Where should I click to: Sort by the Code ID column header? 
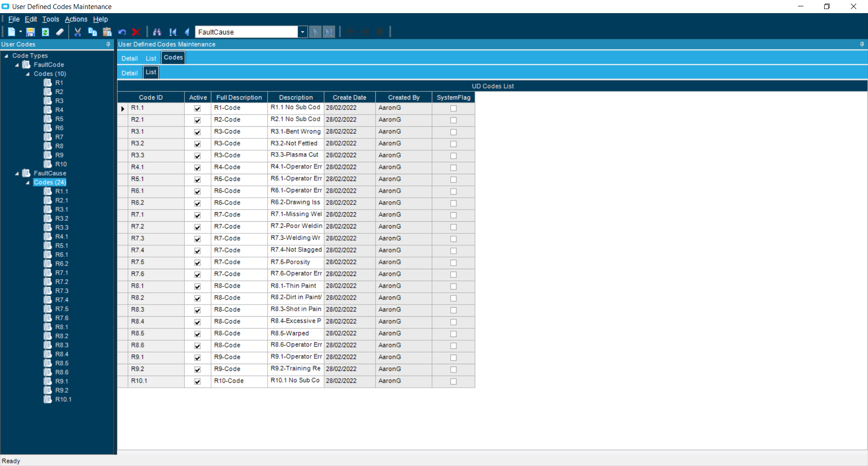pyautogui.click(x=151, y=97)
